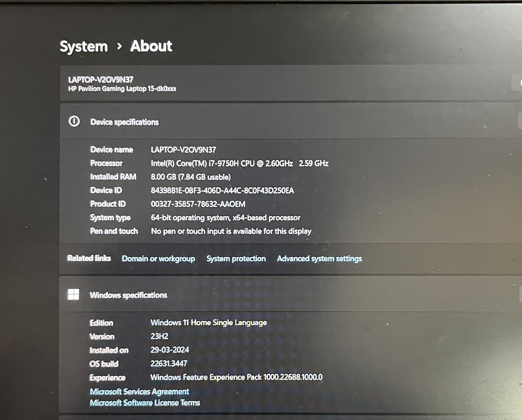Select the Pen and touch value text
Image resolution: width=522 pixels, height=420 pixels.
231,231
